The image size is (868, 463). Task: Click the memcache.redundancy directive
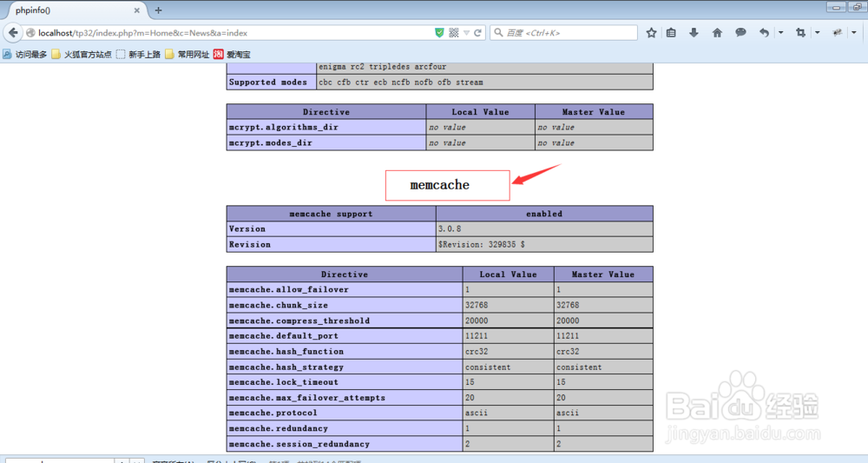pyautogui.click(x=278, y=428)
